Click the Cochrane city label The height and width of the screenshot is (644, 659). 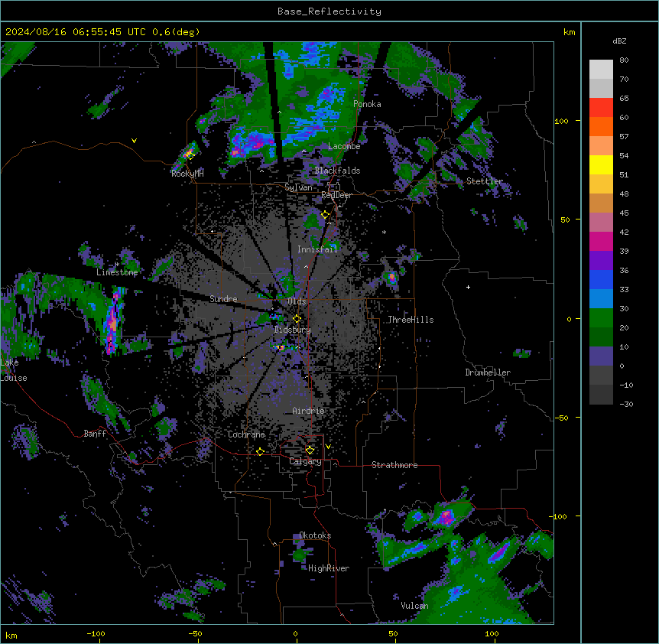246,434
